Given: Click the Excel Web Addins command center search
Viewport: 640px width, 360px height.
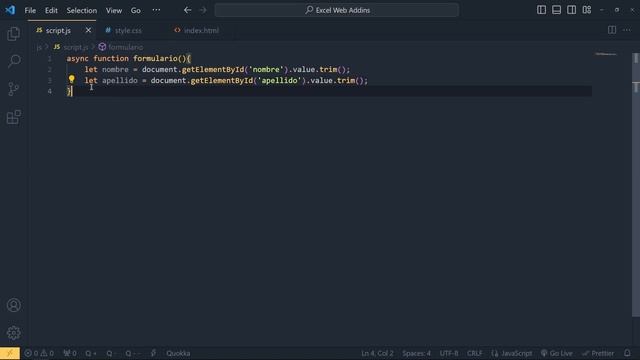Looking at the screenshot, I should pyautogui.click(x=337, y=10).
